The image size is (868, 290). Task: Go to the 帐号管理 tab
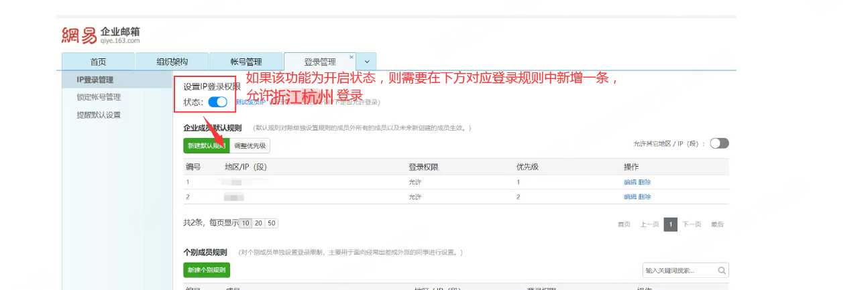[246, 62]
